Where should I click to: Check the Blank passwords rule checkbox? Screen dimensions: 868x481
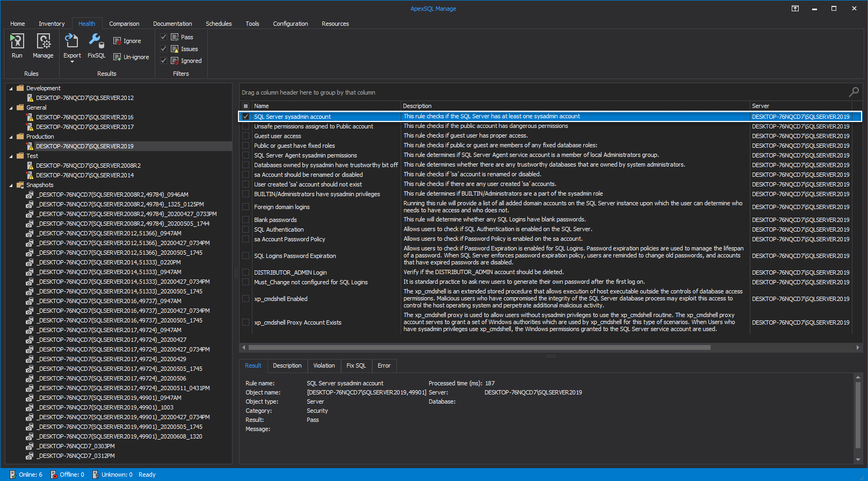[x=246, y=220]
